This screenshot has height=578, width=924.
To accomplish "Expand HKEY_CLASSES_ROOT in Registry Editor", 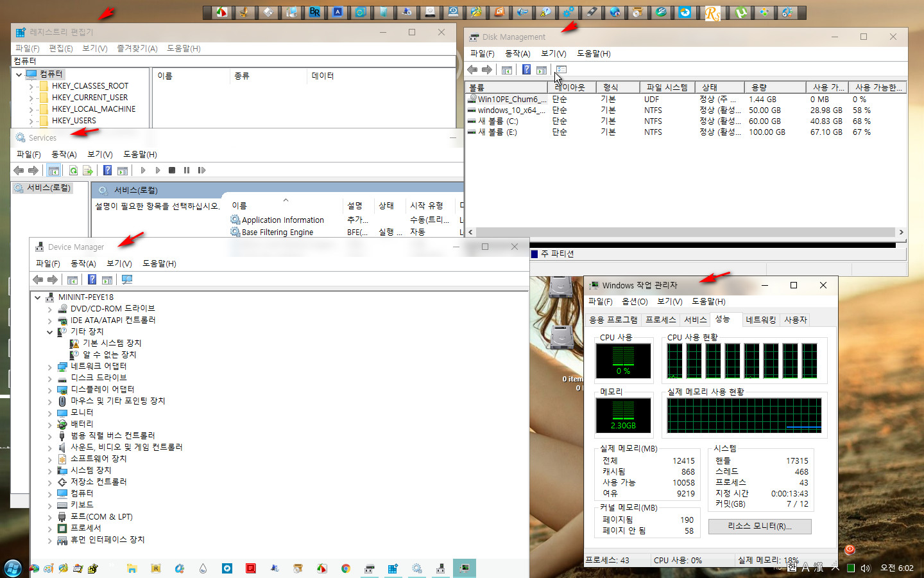I will (x=31, y=86).
